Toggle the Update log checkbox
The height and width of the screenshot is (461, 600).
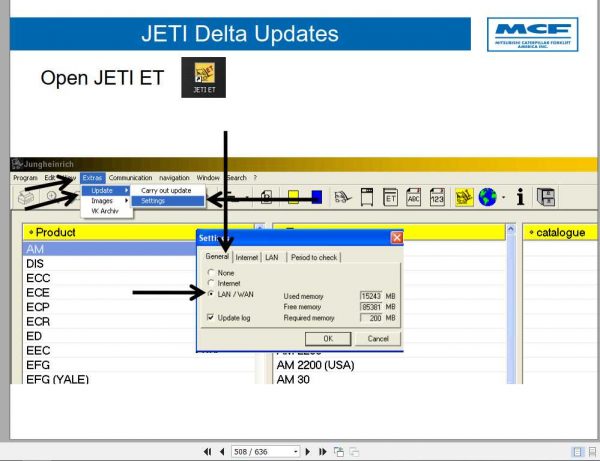(x=210, y=318)
